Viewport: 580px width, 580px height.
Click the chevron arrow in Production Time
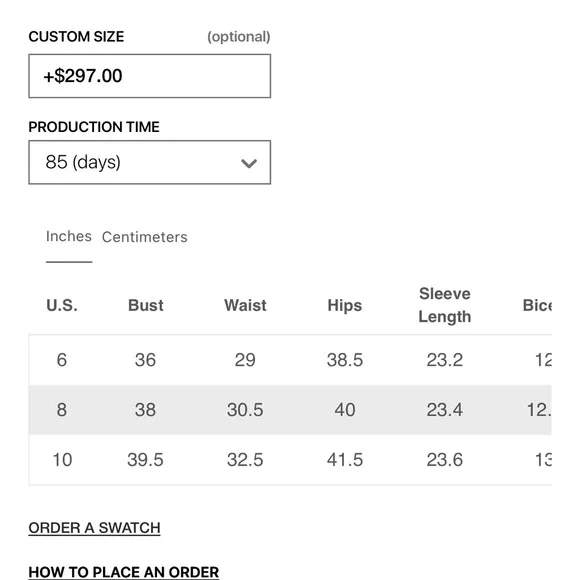(249, 163)
